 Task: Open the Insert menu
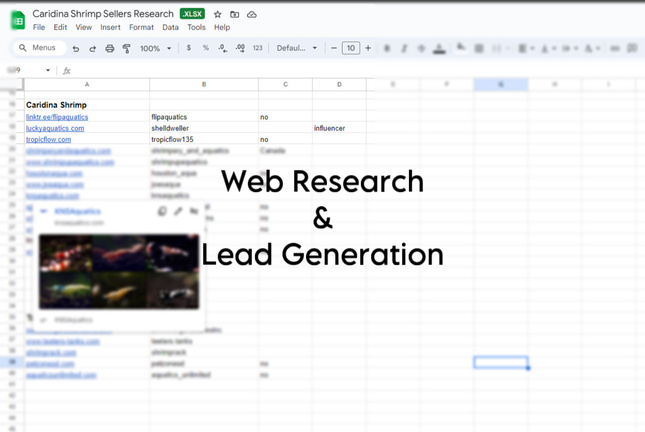[110, 27]
